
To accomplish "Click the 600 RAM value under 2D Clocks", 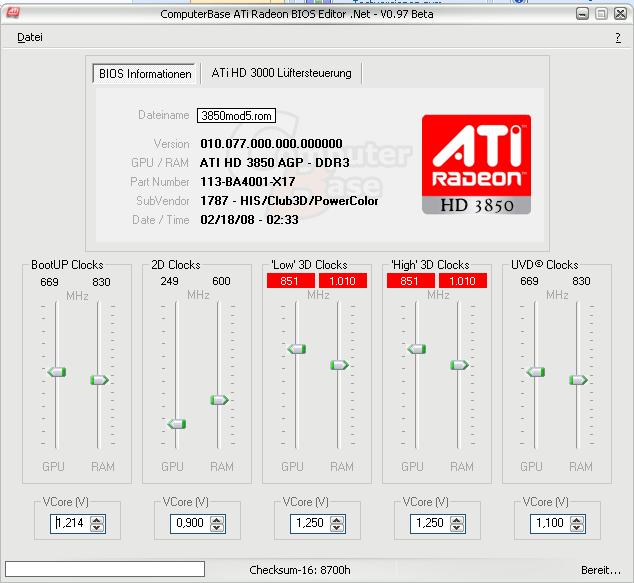I will [221, 281].
